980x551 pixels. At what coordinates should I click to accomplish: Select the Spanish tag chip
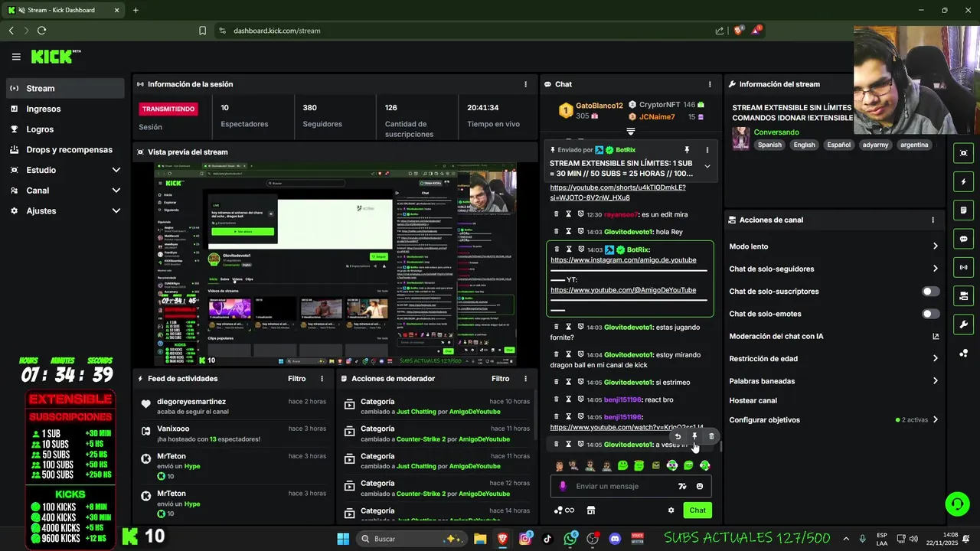click(769, 145)
